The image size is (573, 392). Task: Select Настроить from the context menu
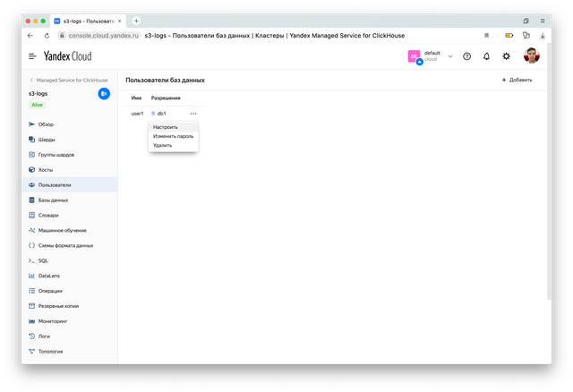[166, 127]
